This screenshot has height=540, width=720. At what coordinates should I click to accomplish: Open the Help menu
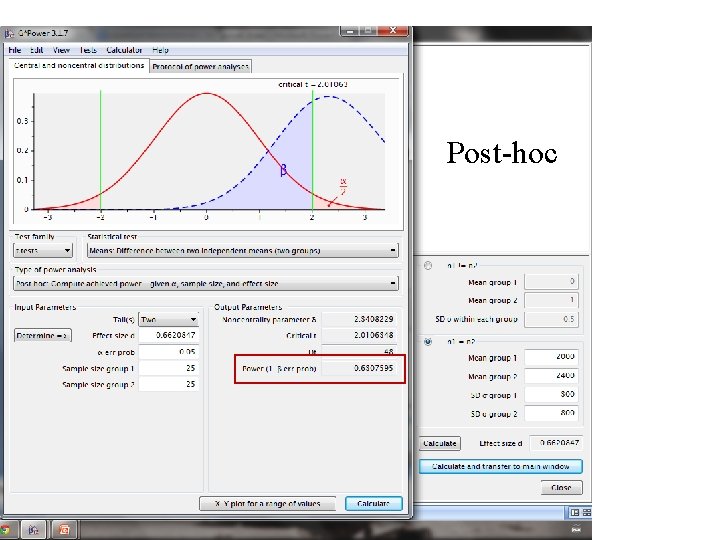pyautogui.click(x=160, y=50)
